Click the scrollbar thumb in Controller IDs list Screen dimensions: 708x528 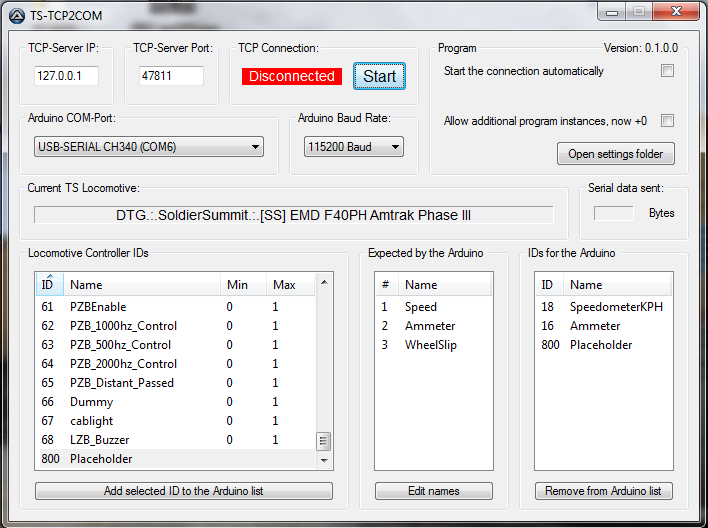[323, 441]
